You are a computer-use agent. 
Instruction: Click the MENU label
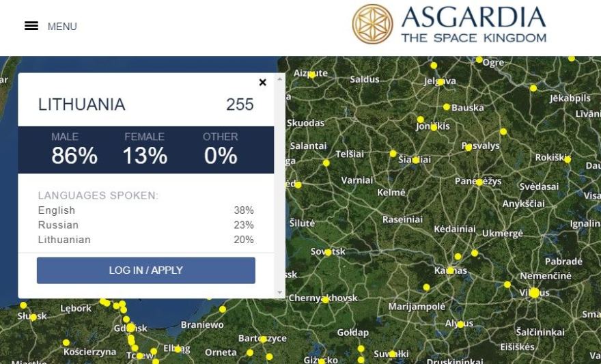pos(62,27)
